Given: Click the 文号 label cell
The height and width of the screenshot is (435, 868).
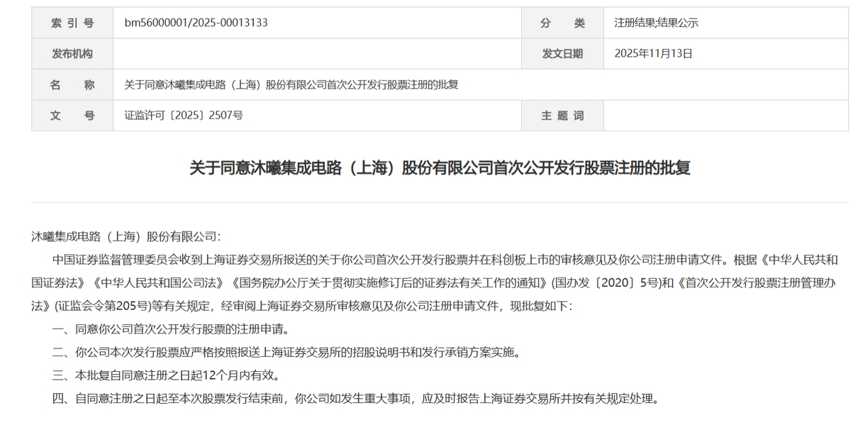Looking at the screenshot, I should coord(72,116).
